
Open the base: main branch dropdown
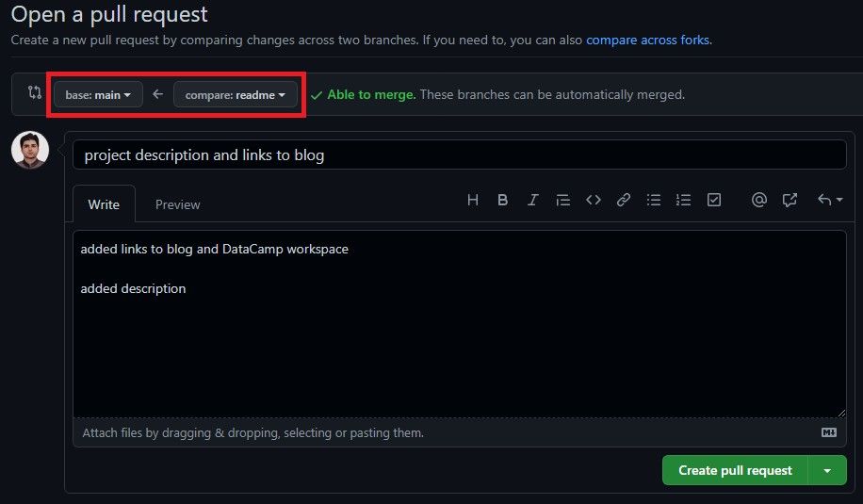coord(98,94)
